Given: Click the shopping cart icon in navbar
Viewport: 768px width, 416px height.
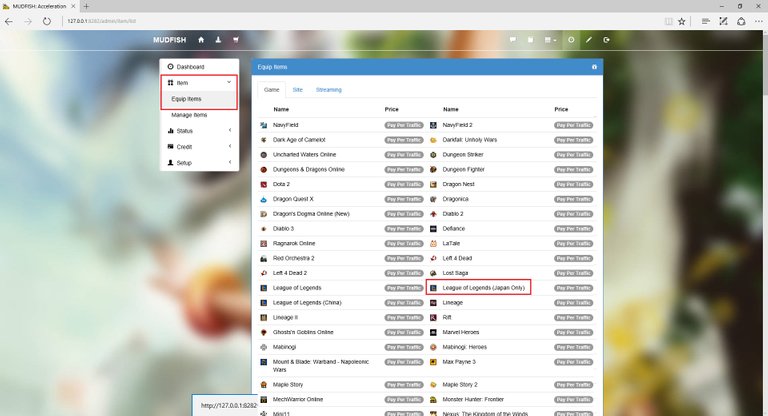Looking at the screenshot, I should [235, 40].
